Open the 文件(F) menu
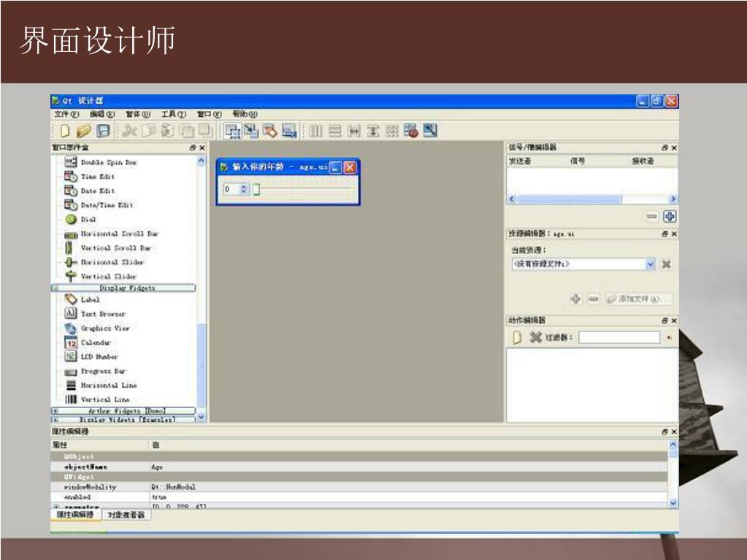The image size is (747, 560). point(66,115)
